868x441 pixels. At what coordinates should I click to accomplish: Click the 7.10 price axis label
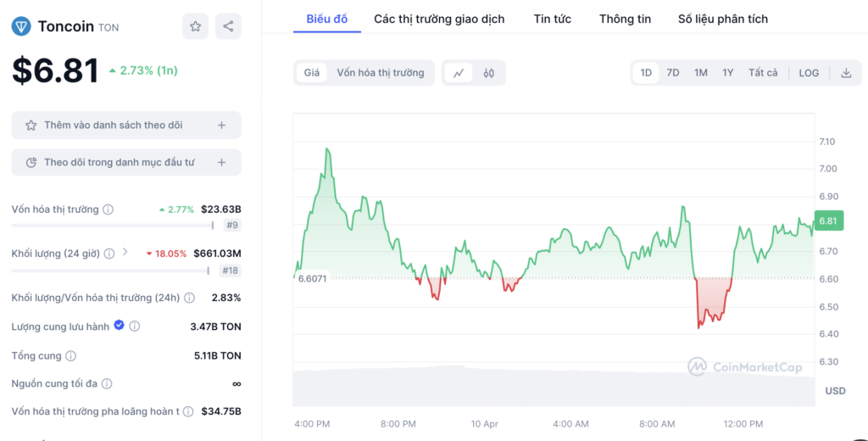pyautogui.click(x=827, y=142)
